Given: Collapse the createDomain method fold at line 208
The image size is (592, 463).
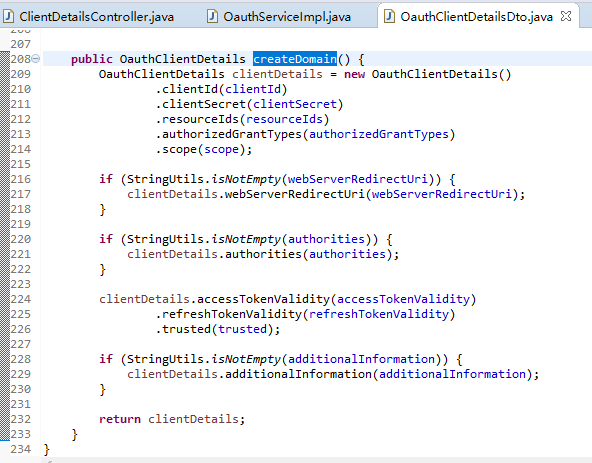Looking at the screenshot, I should [35, 59].
